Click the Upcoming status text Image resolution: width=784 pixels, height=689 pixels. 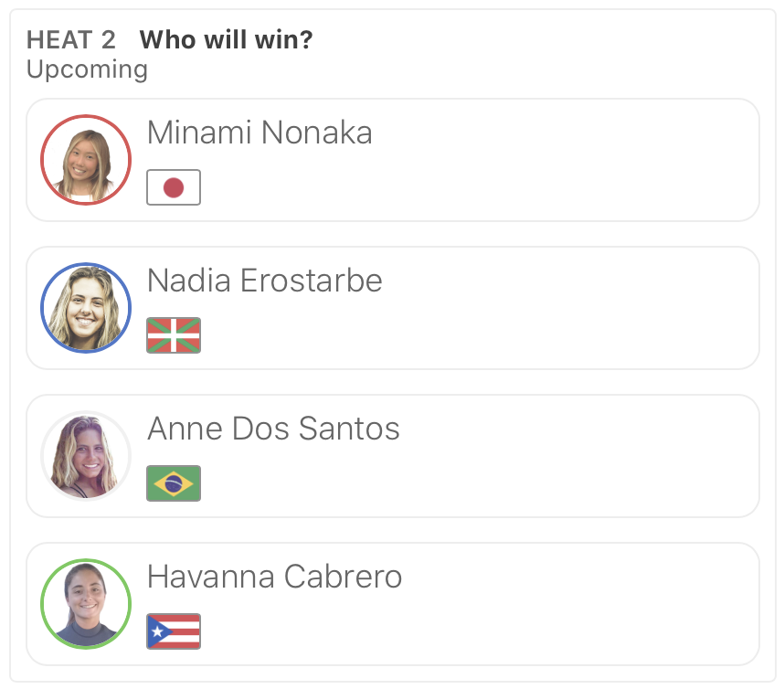(x=87, y=69)
